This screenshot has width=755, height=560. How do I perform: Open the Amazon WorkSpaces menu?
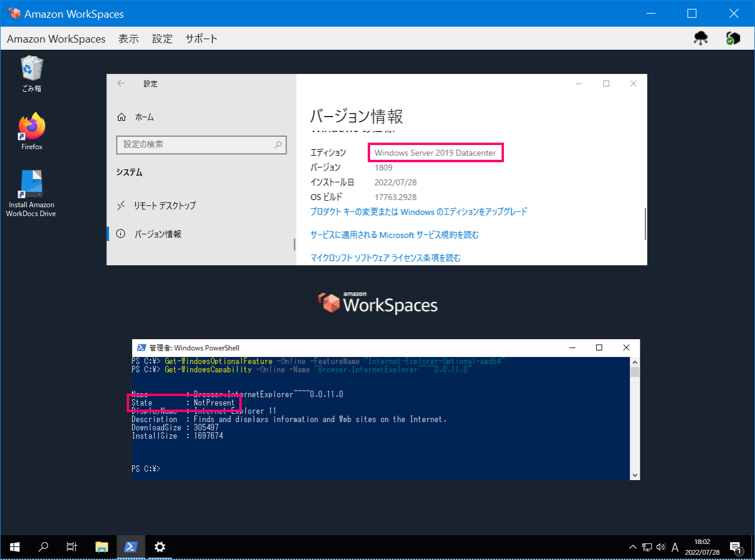tap(56, 39)
